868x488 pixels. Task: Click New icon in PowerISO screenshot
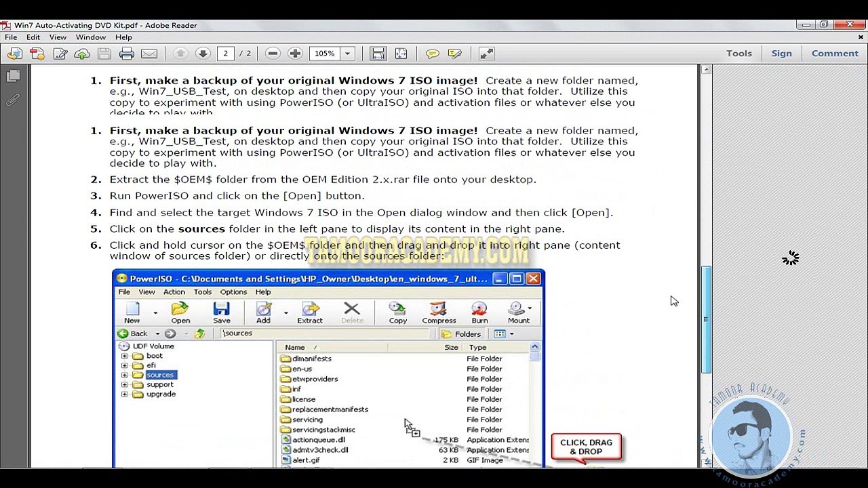pyautogui.click(x=132, y=312)
